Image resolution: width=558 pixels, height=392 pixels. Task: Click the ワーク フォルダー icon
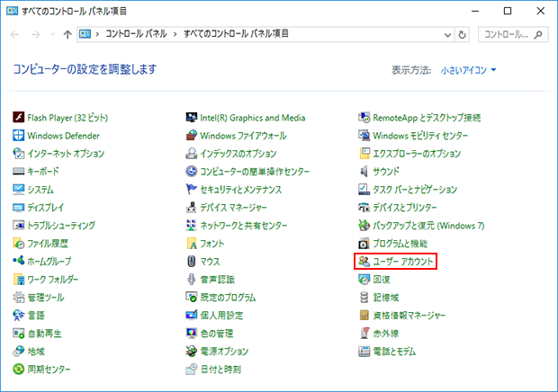pos(18,279)
